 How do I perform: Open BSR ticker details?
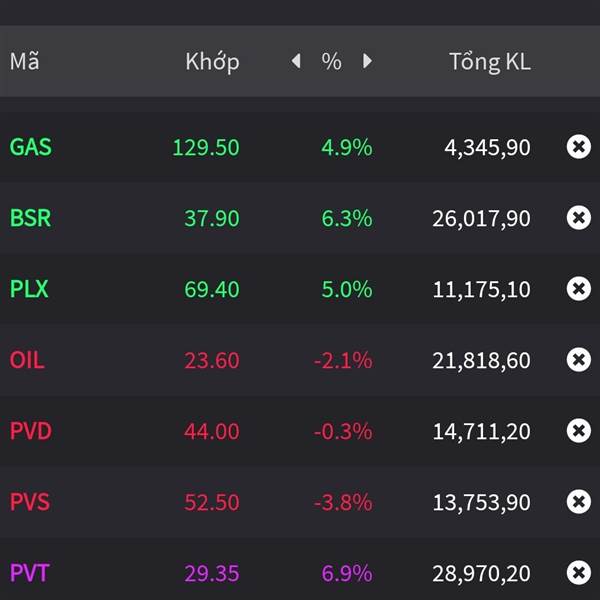[x=31, y=218]
